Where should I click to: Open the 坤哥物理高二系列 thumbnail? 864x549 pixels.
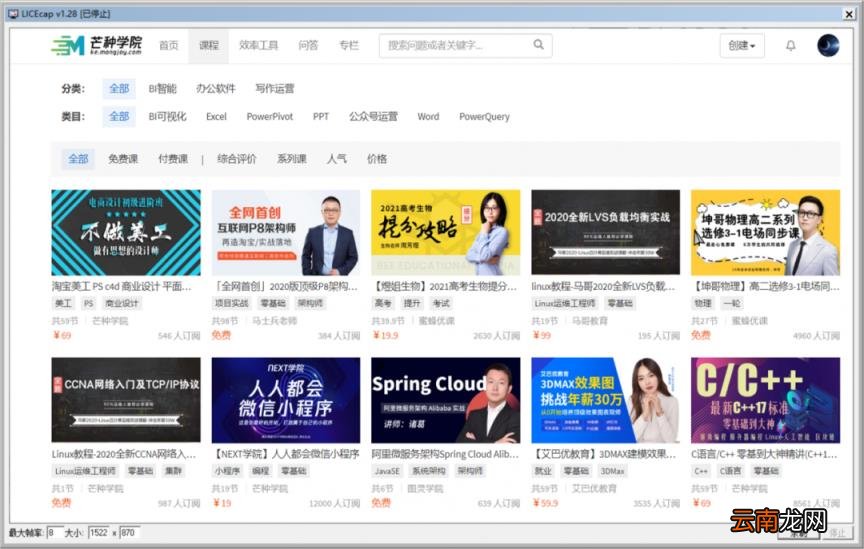tap(765, 233)
